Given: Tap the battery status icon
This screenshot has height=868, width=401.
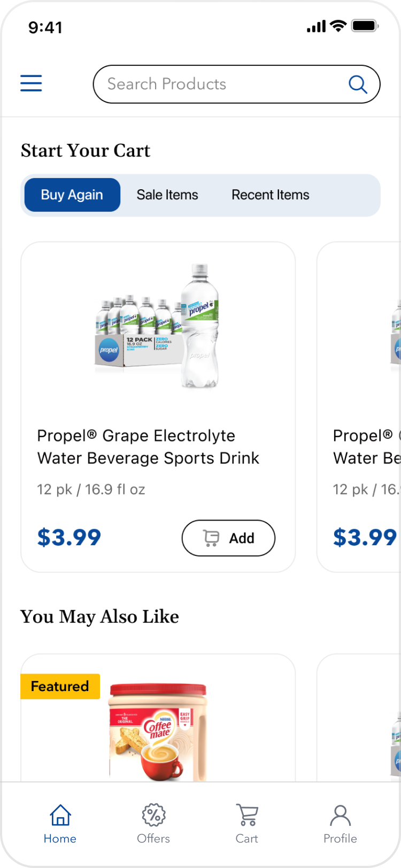Looking at the screenshot, I should 365,26.
